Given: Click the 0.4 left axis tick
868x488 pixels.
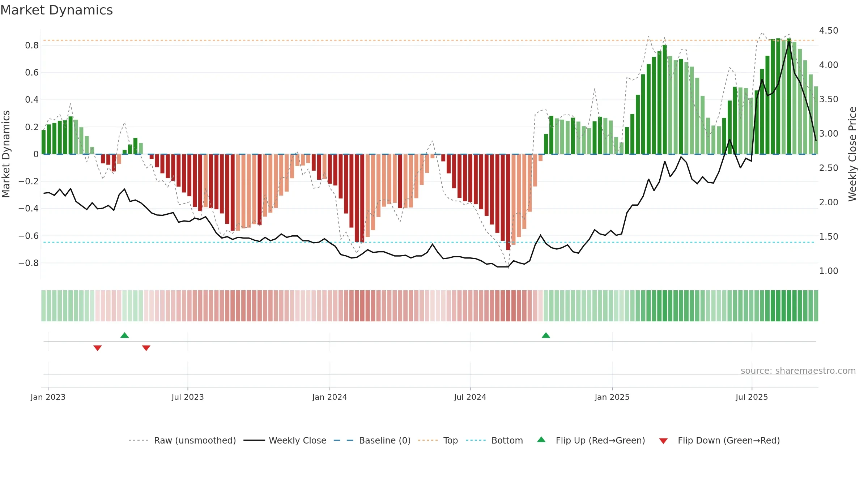Looking at the screenshot, I should pos(32,100).
